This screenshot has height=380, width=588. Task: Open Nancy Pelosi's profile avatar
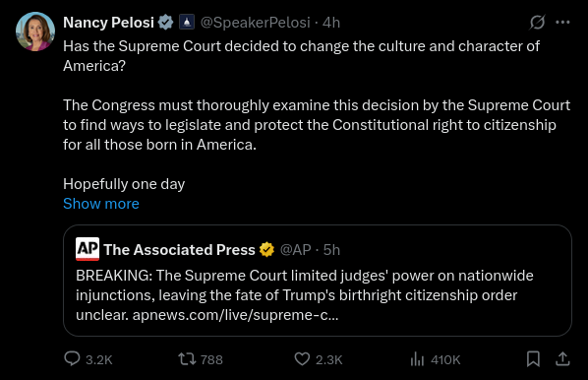(35, 32)
